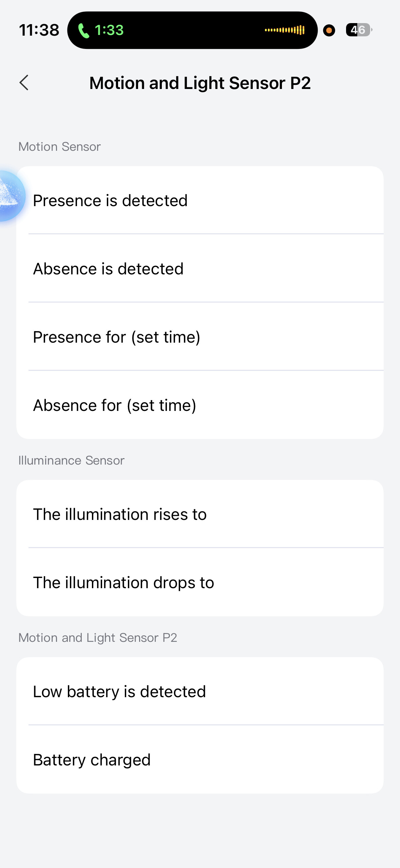This screenshot has height=868, width=400.
Task: Tap the green phone call icon
Action: point(83,31)
